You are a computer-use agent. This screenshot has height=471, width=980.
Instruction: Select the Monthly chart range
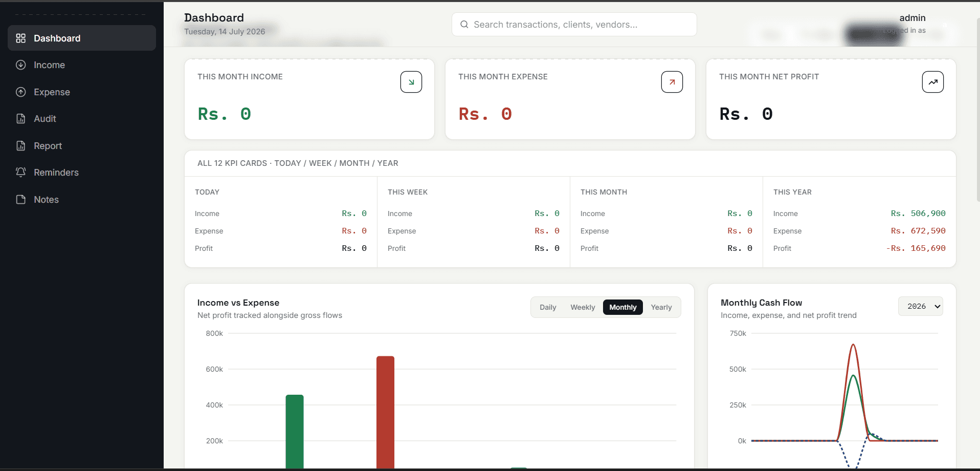tap(622, 307)
